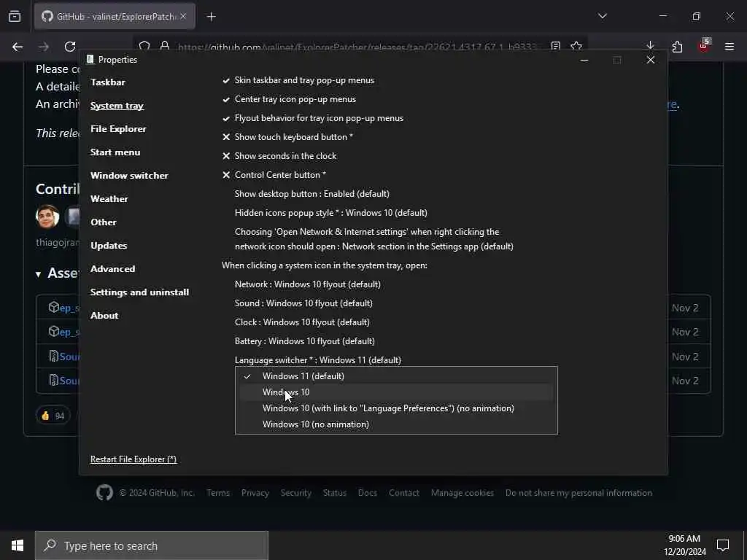Open the browser application menu
Viewport: 747px width, 560px height.
[729, 46]
